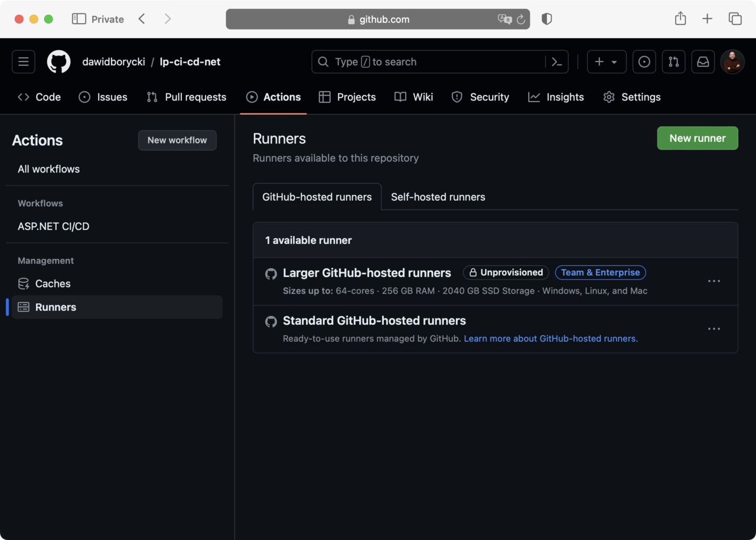Expand the create new plus dropdown
This screenshot has width=756, height=540.
[607, 62]
